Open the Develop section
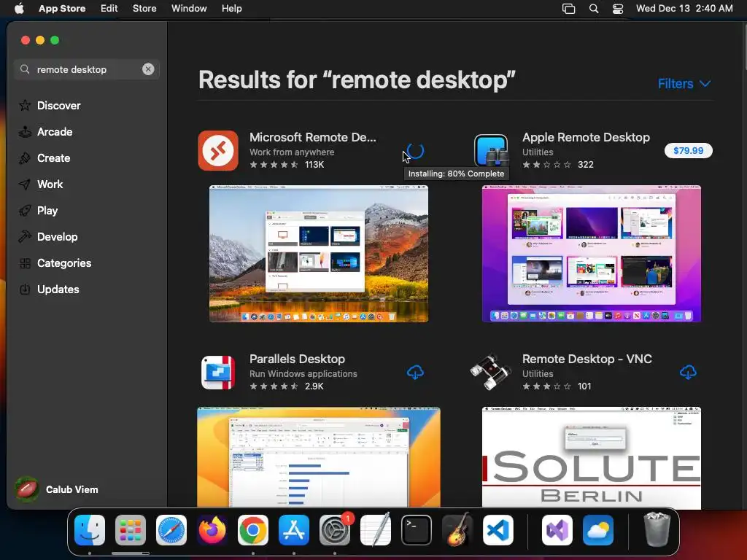This screenshot has width=747, height=560. tap(57, 237)
